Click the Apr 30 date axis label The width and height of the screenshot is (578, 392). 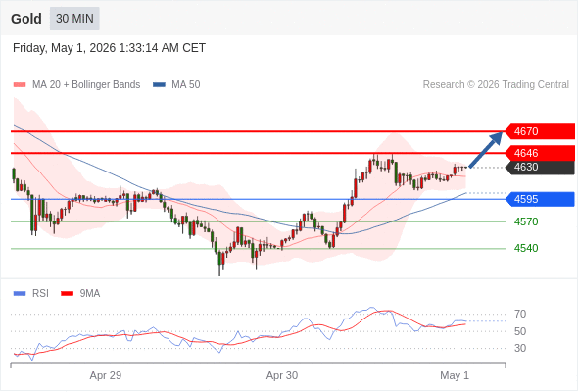[282, 375]
